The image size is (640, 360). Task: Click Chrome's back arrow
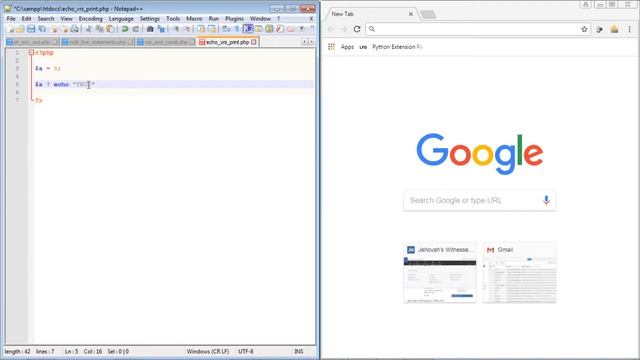pos(331,29)
